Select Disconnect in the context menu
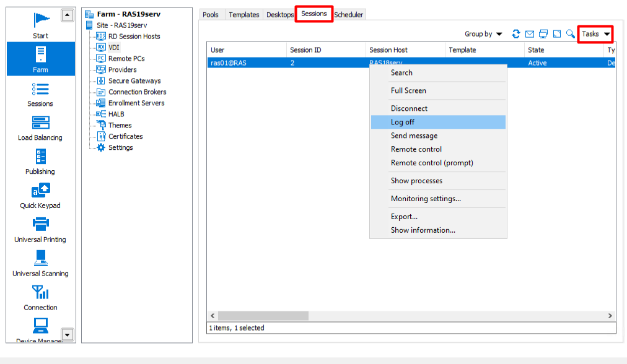The height and width of the screenshot is (364, 627). tap(409, 108)
